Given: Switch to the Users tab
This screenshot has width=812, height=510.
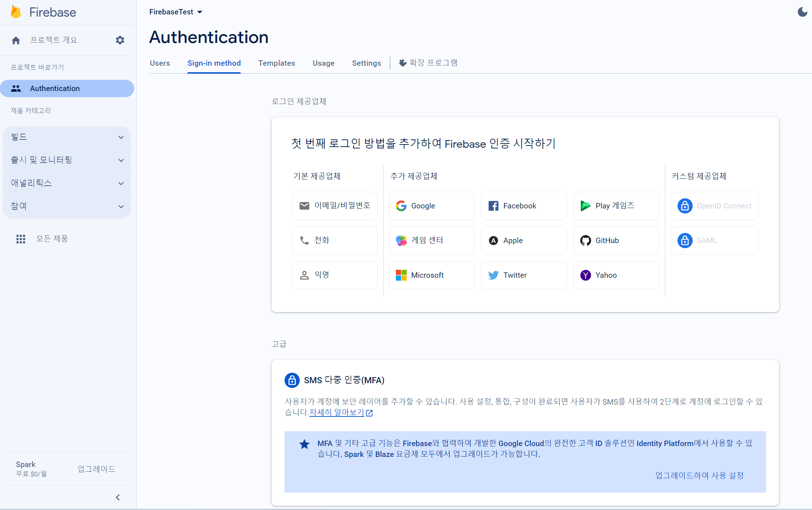Looking at the screenshot, I should (x=160, y=63).
